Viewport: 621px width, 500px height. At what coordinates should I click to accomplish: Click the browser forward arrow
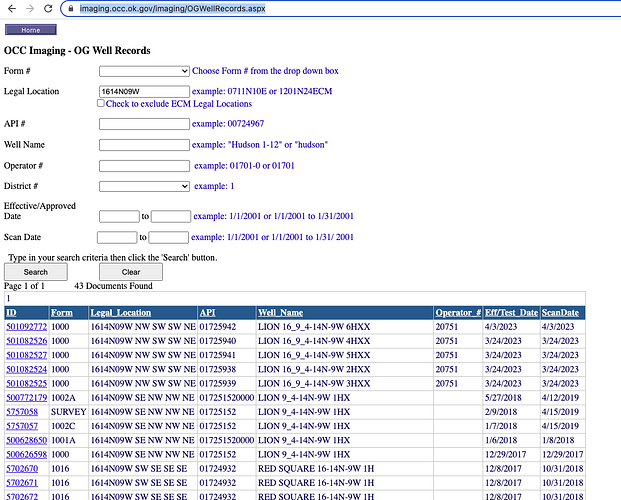point(30,8)
